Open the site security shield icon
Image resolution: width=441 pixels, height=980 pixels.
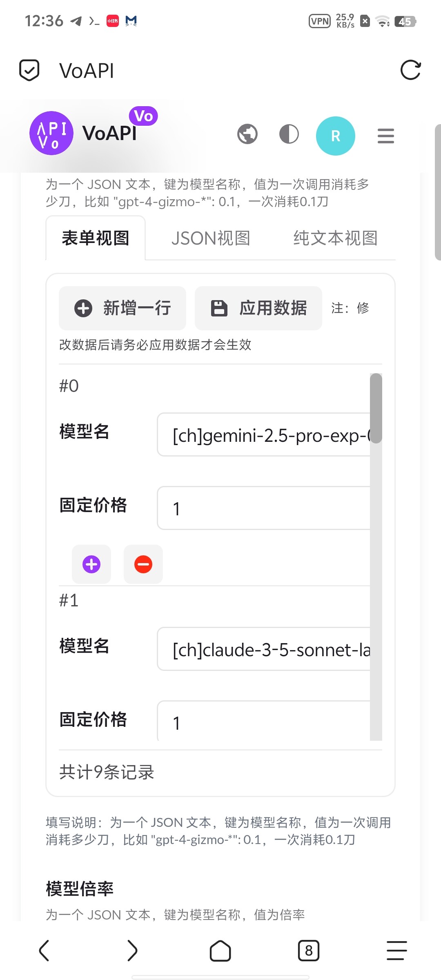click(x=29, y=70)
